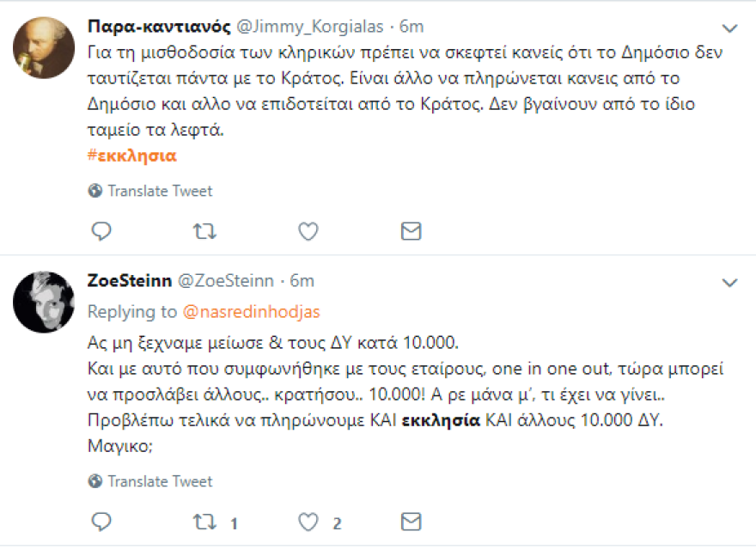This screenshot has height=550, width=756.
Task: Like ZoeSteinn's tweet
Action: [x=308, y=521]
